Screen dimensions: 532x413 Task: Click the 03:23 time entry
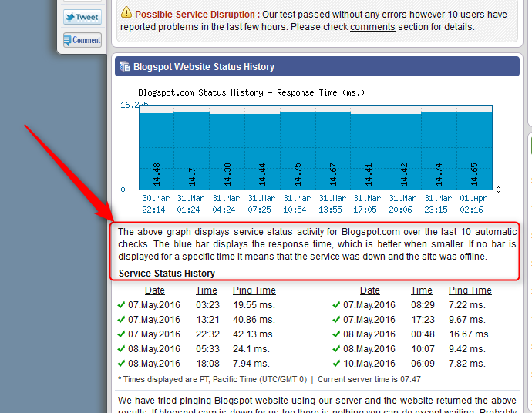(x=207, y=305)
